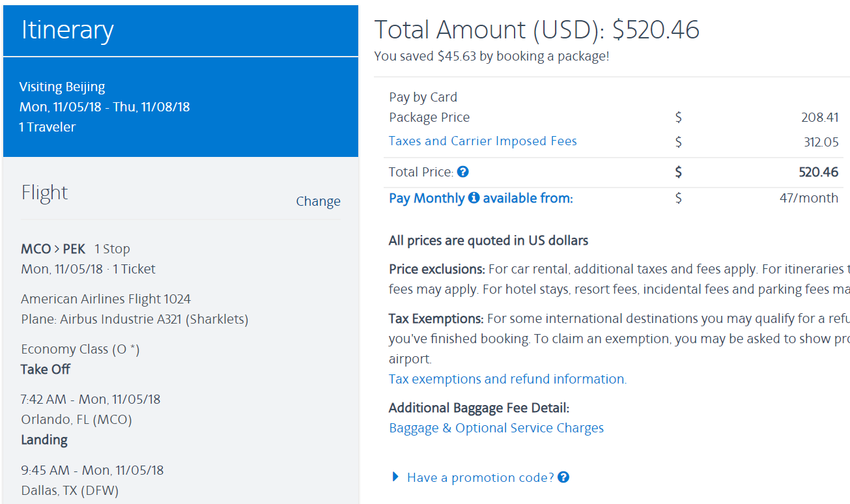Click the 47/month payment amount
This screenshot has height=504, width=850.
tap(808, 198)
